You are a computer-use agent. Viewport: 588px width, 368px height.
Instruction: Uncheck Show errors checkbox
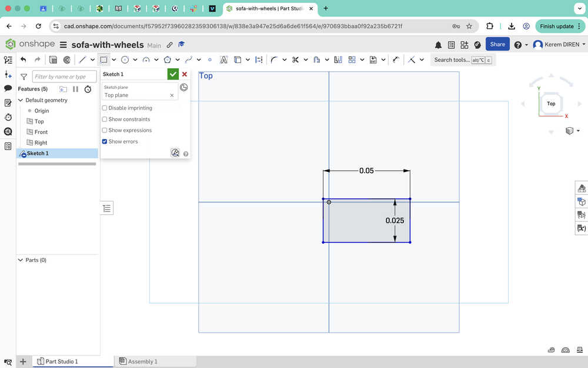point(105,141)
